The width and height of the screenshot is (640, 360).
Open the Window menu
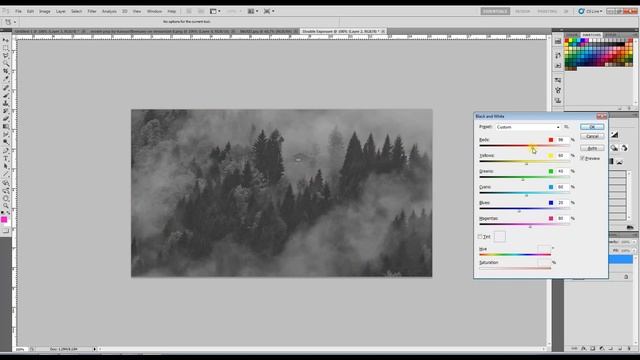[154, 11]
